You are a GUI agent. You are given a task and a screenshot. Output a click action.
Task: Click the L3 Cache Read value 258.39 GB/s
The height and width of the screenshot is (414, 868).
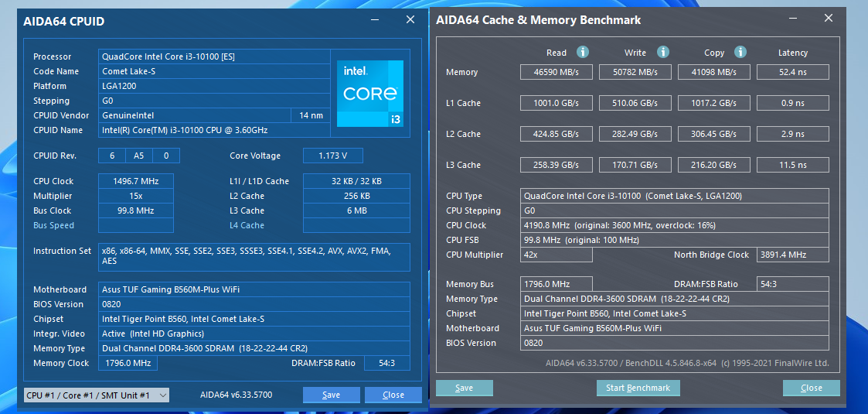click(557, 165)
